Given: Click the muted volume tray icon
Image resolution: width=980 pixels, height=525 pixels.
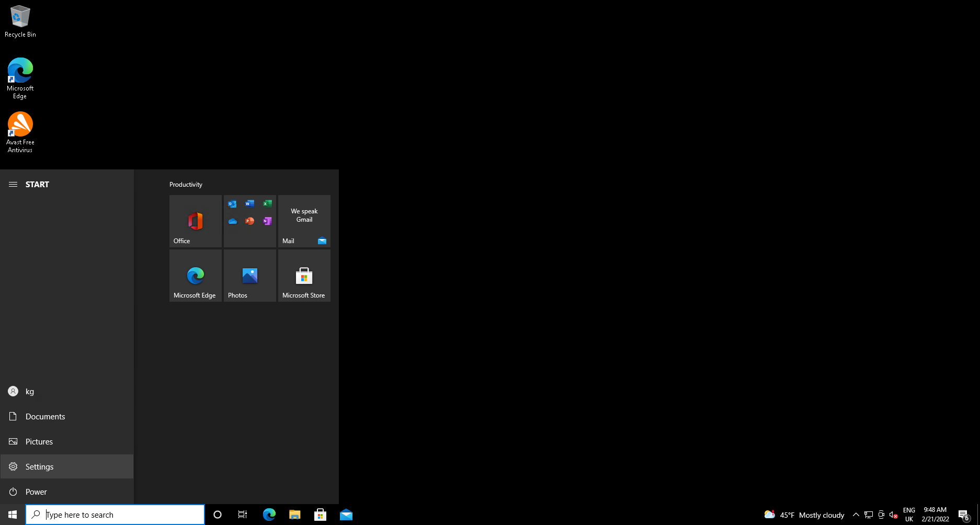Looking at the screenshot, I should 894,515.
